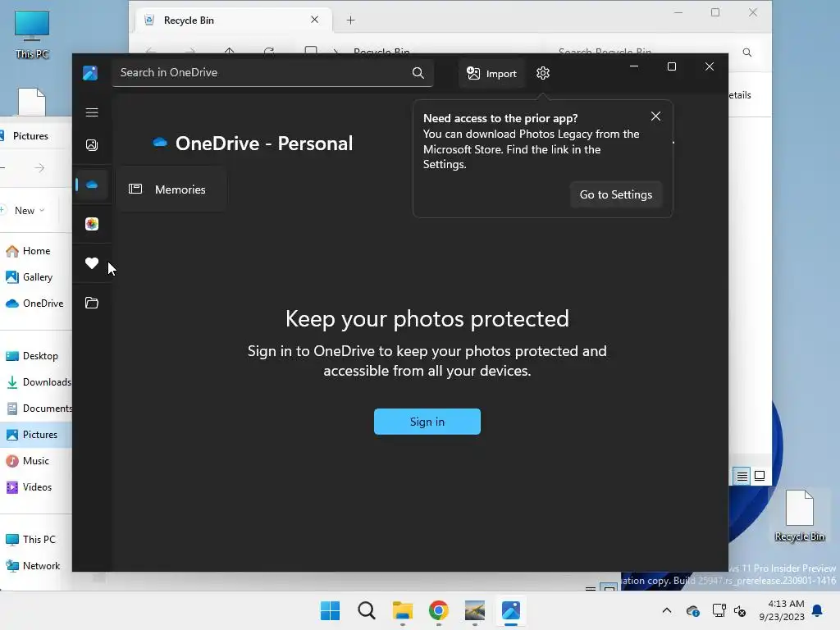Open Photos settings gear icon
Image resolution: width=840 pixels, height=630 pixels.
click(x=543, y=73)
